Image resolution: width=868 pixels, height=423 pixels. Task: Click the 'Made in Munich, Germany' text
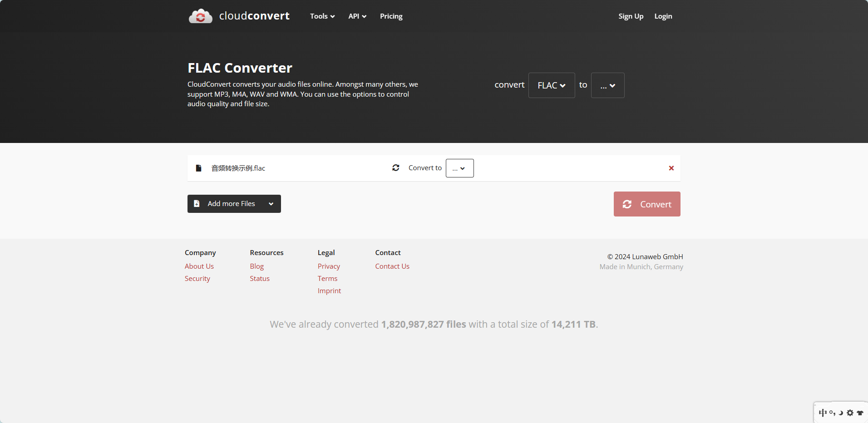641,267
